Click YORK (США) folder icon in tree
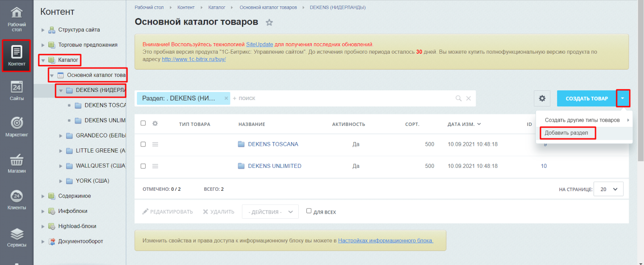644x265 pixels. pos(69,181)
